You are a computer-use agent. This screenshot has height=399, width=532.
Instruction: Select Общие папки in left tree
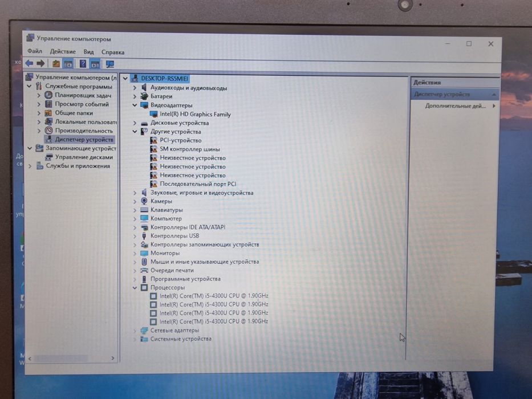pos(74,113)
